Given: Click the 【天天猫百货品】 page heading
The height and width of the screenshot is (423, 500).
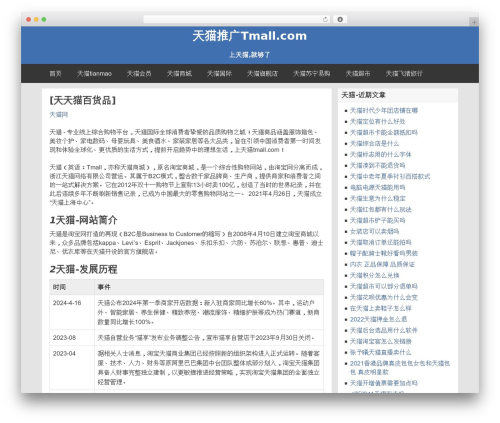Looking at the screenshot, I should (83, 100).
